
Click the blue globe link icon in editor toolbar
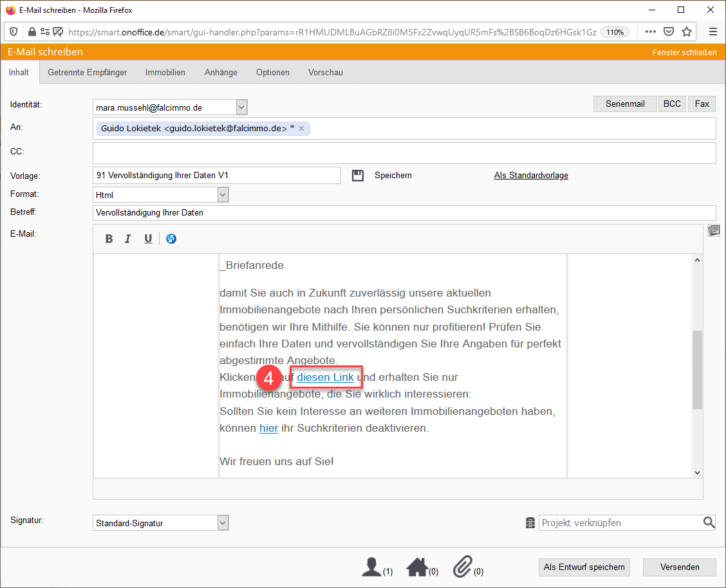coord(171,239)
